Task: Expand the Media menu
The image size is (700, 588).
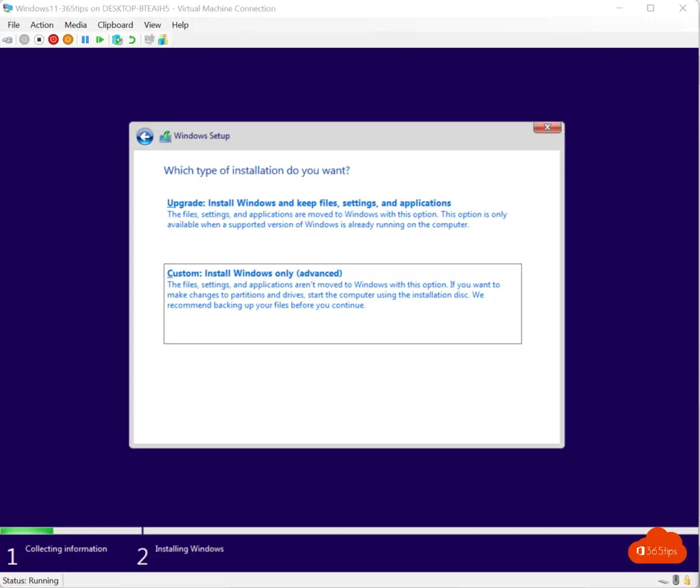Action: click(x=75, y=25)
